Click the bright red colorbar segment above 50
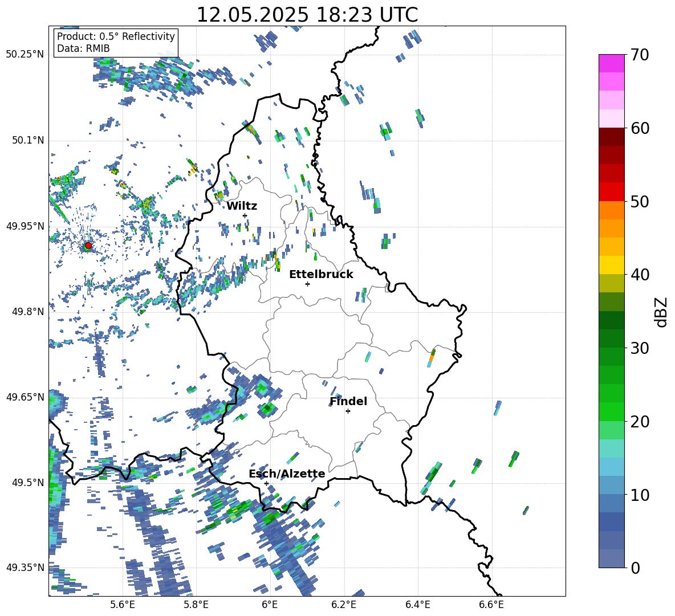 pos(612,192)
